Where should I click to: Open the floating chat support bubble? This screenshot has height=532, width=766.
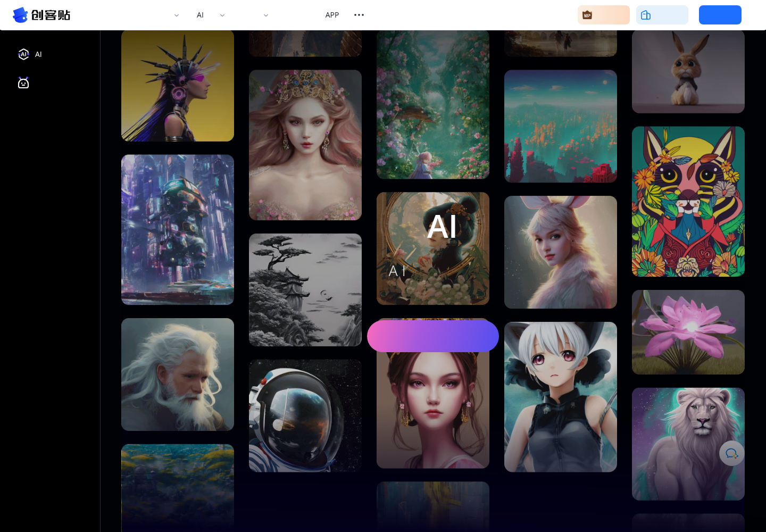(x=732, y=454)
